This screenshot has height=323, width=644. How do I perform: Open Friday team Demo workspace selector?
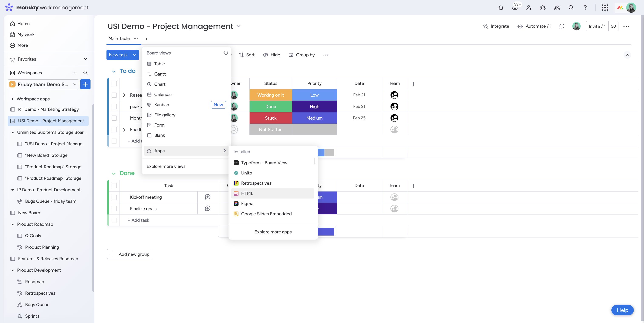(43, 84)
